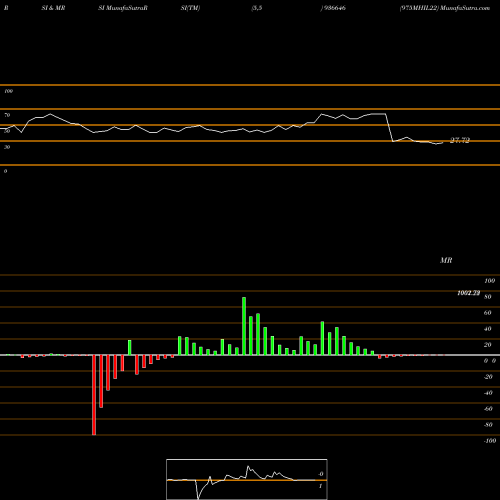
Task: Click the tallest green histogram bar
Action: [x=244, y=326]
